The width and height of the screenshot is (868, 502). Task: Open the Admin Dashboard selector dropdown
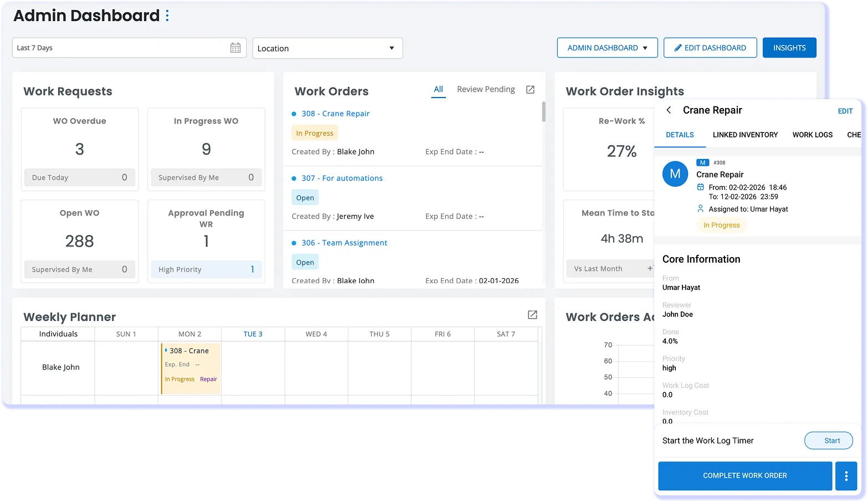[607, 48]
